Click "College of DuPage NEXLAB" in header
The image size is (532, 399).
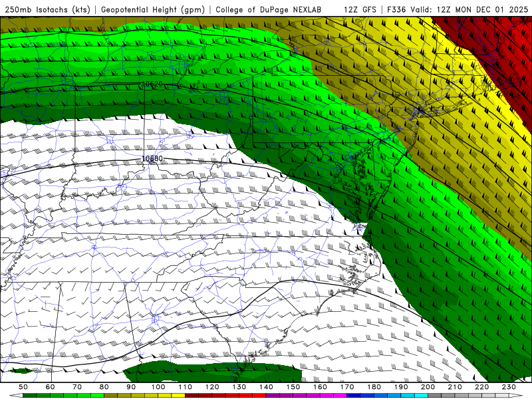(x=269, y=9)
